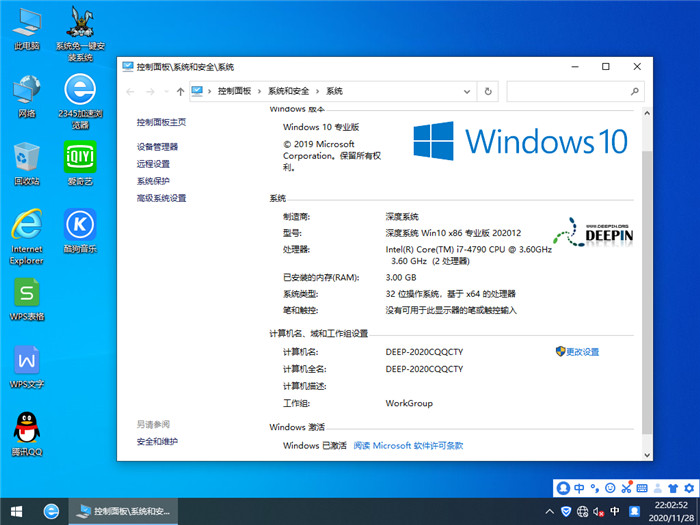Screen dimensions: 700x525
Task: Go up one level with the up arrow
Action: pyautogui.click(x=180, y=92)
